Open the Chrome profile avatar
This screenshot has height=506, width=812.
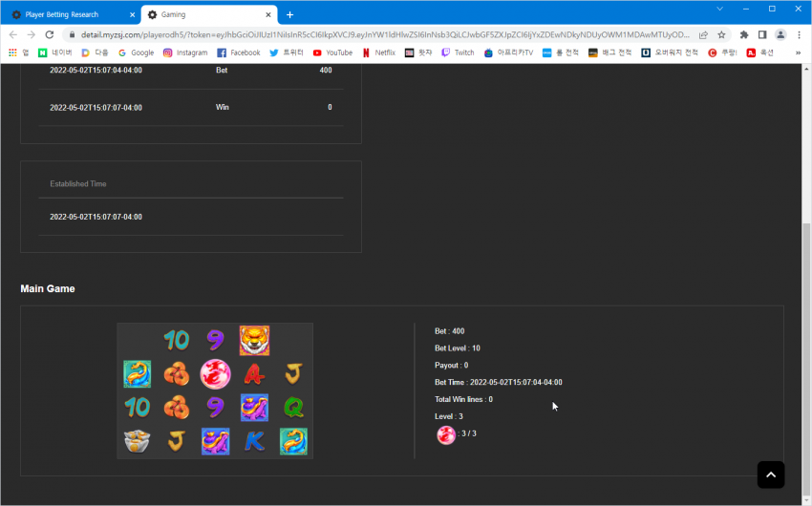780,34
